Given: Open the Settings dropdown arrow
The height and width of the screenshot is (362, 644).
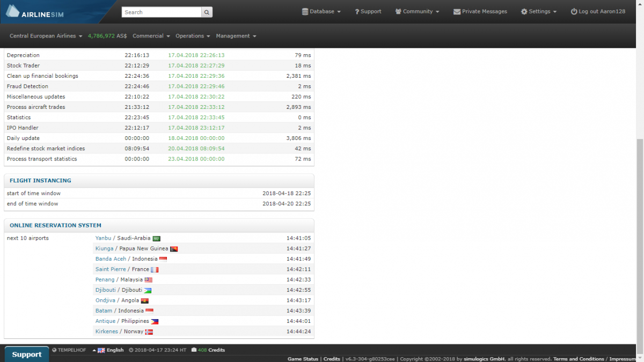Looking at the screenshot, I should point(554,12).
